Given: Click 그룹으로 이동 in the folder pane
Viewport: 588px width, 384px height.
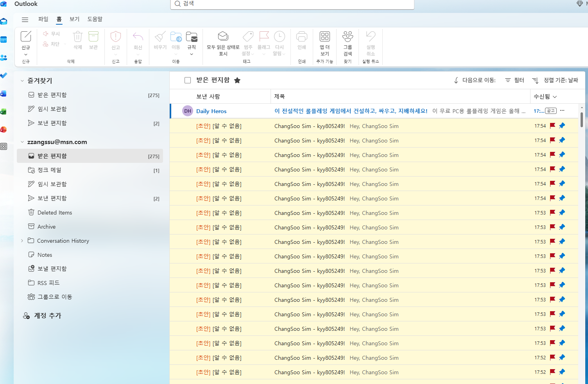Looking at the screenshot, I should pos(50,297).
